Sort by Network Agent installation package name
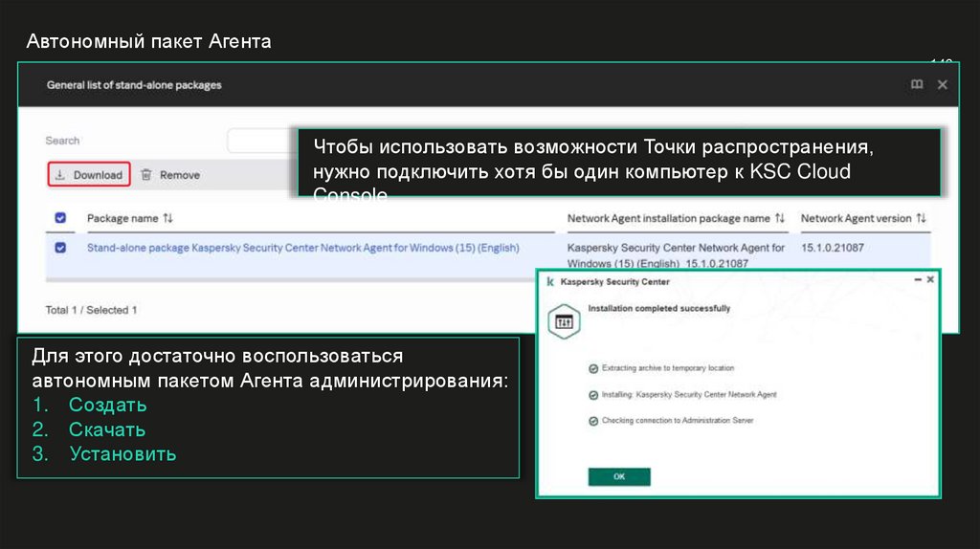Image resolution: width=980 pixels, height=549 pixels. (779, 218)
